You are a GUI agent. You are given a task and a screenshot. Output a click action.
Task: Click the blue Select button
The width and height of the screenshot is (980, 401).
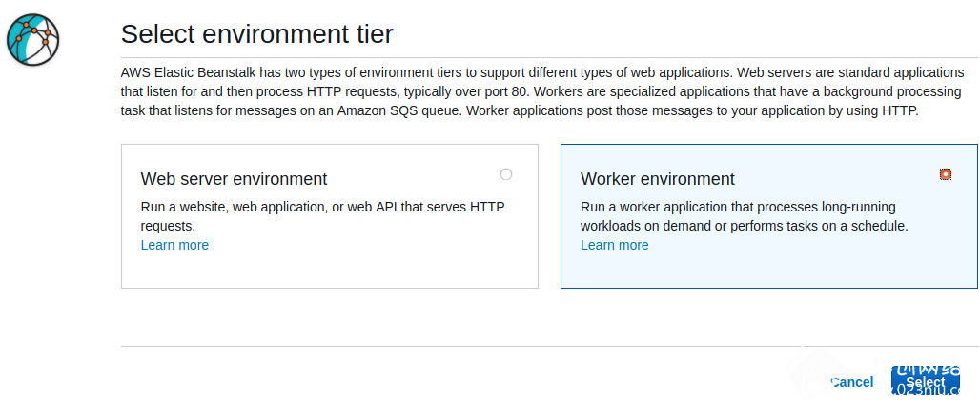point(926,382)
